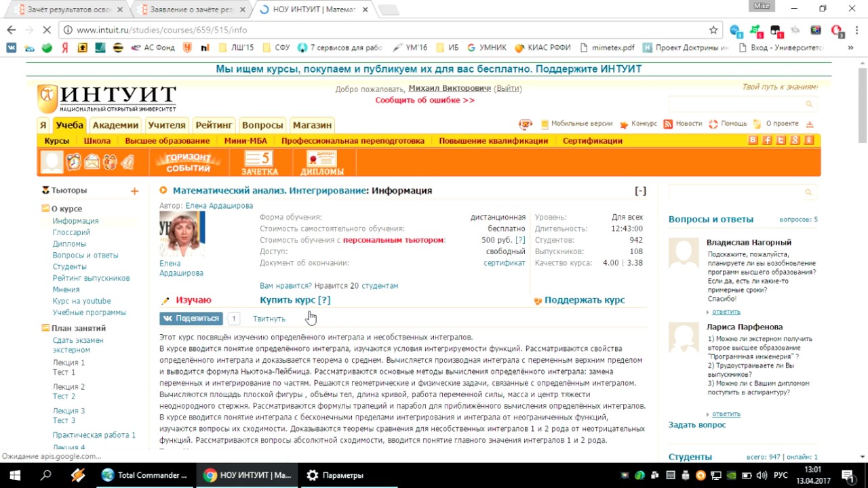868x488 pixels.
Task: Open the Дипломы icon
Action: point(322,163)
